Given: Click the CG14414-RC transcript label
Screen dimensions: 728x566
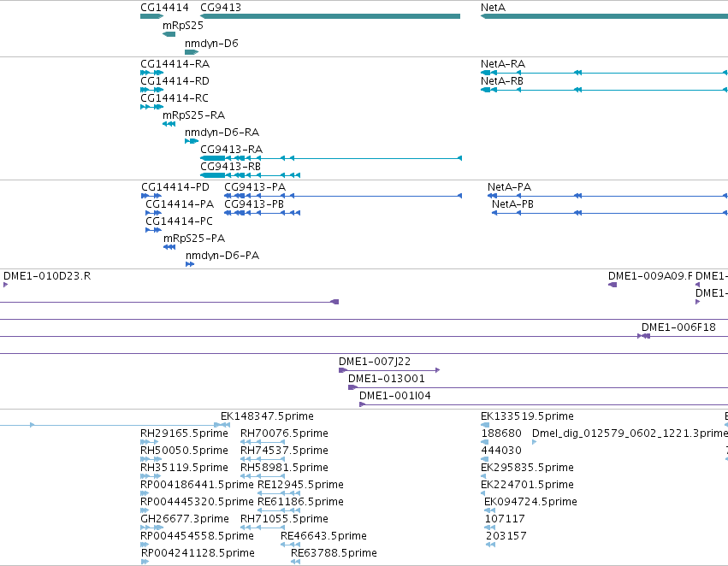Looking at the screenshot, I should [175, 98].
